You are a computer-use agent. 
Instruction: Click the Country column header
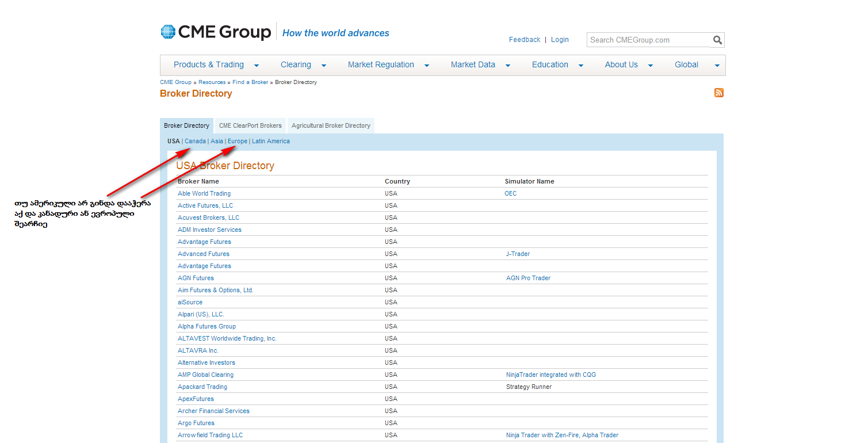click(397, 181)
